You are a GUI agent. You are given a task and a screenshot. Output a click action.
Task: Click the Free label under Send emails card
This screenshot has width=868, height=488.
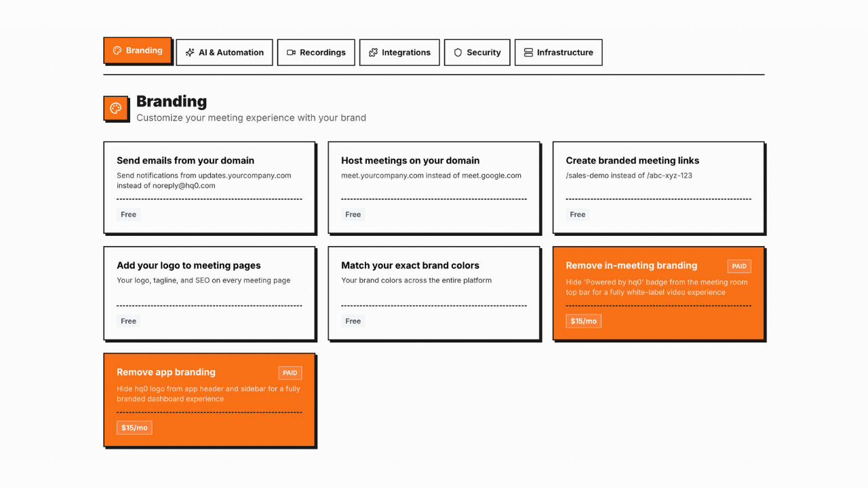pyautogui.click(x=128, y=215)
